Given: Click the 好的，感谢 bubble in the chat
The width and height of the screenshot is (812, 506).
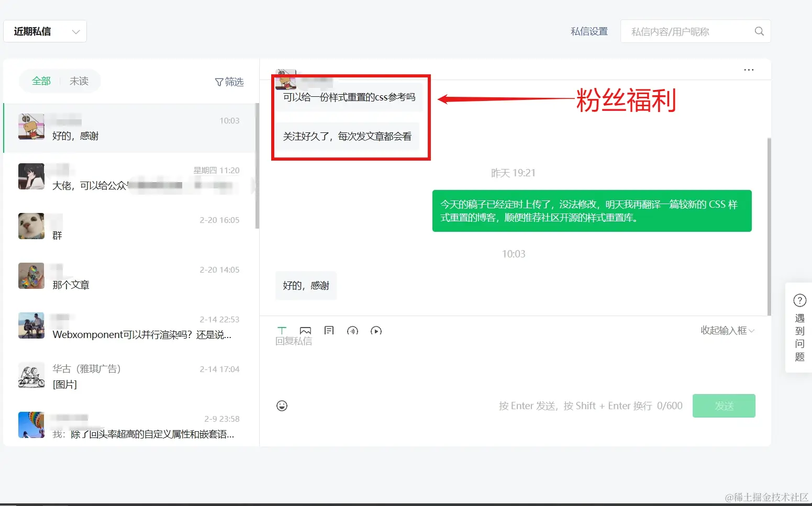Looking at the screenshot, I should 306,286.
